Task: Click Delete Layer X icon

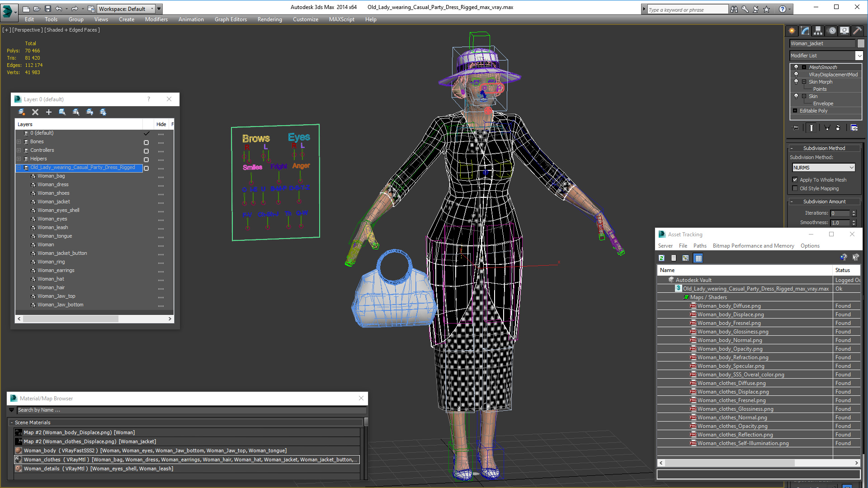Action: click(35, 112)
